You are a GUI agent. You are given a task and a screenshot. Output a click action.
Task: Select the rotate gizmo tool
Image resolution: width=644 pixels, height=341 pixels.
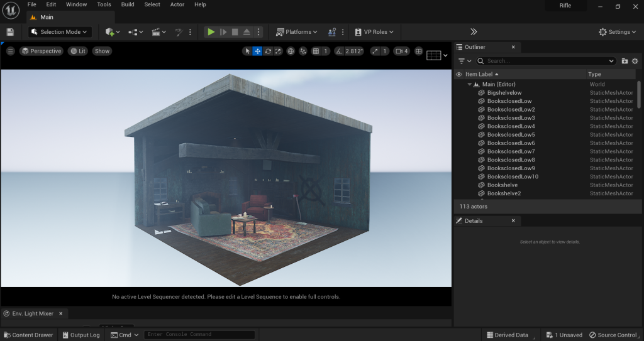269,51
